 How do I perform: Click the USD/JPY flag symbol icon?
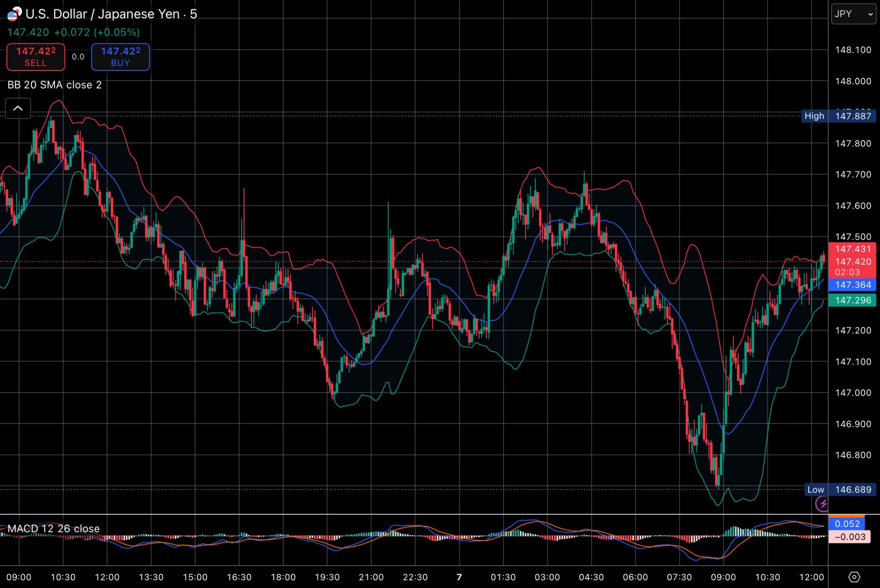14,14
